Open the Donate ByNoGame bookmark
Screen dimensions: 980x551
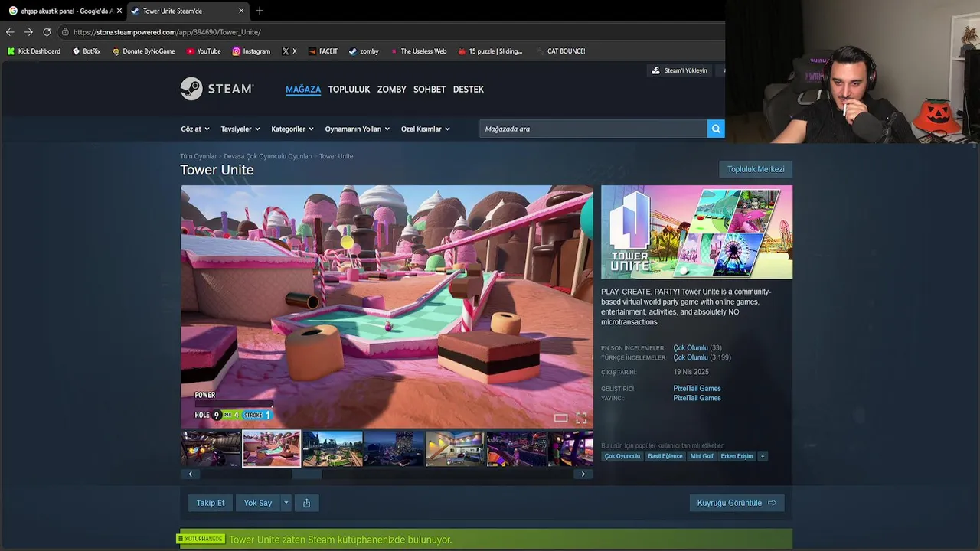point(143,51)
